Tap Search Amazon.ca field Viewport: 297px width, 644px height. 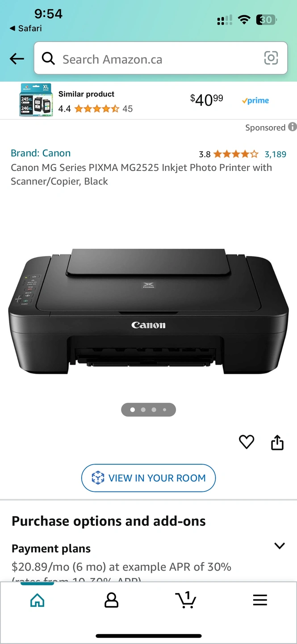point(161,58)
